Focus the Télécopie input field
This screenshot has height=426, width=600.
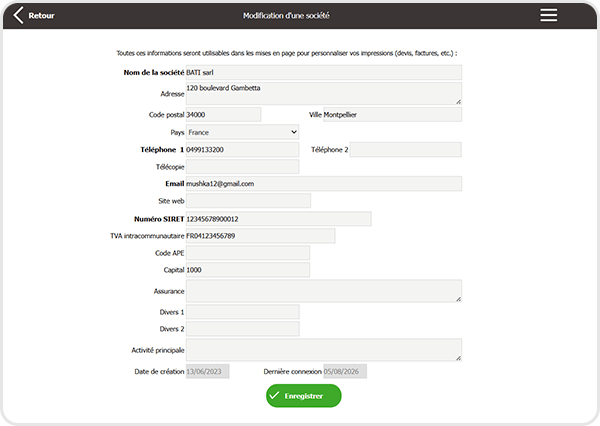click(242, 166)
